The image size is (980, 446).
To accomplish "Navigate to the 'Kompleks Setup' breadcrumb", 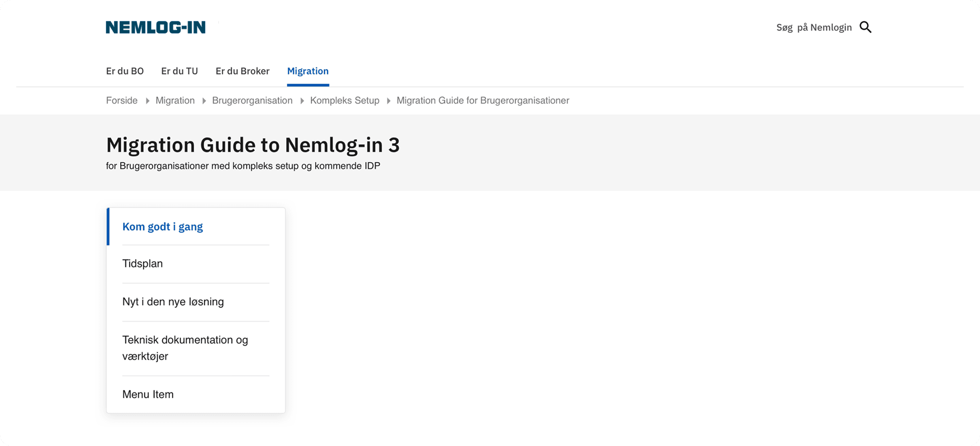I will (x=345, y=100).
